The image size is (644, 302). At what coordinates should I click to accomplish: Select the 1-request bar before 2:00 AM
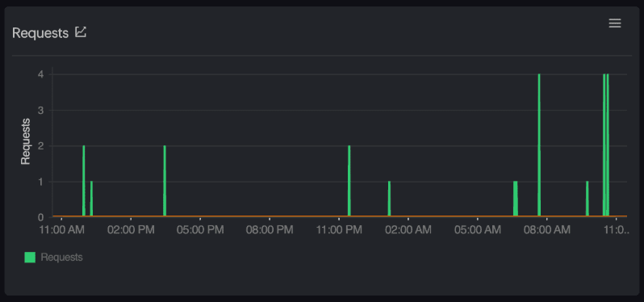coord(389,199)
